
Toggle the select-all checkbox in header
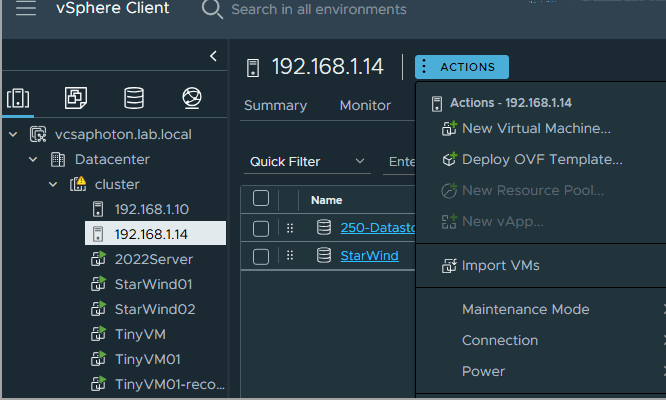(261, 198)
